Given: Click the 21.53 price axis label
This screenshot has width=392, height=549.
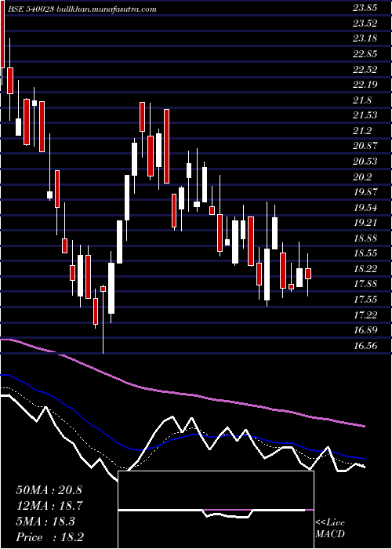Looking at the screenshot, I should pos(365,115).
